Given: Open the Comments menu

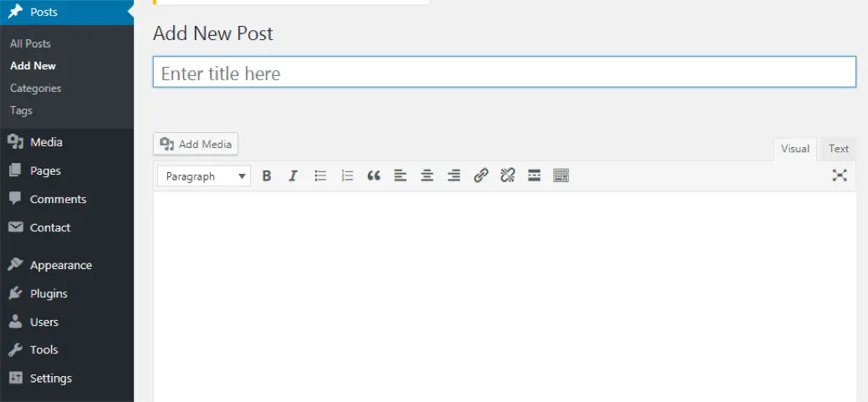Looking at the screenshot, I should click(66, 199).
